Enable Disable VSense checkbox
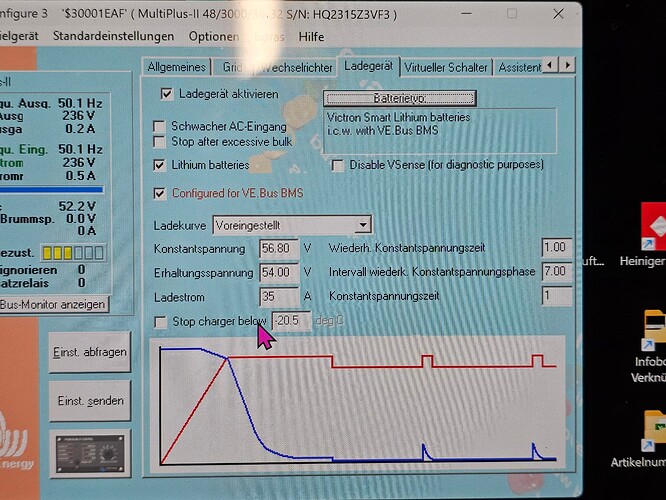 338,165
